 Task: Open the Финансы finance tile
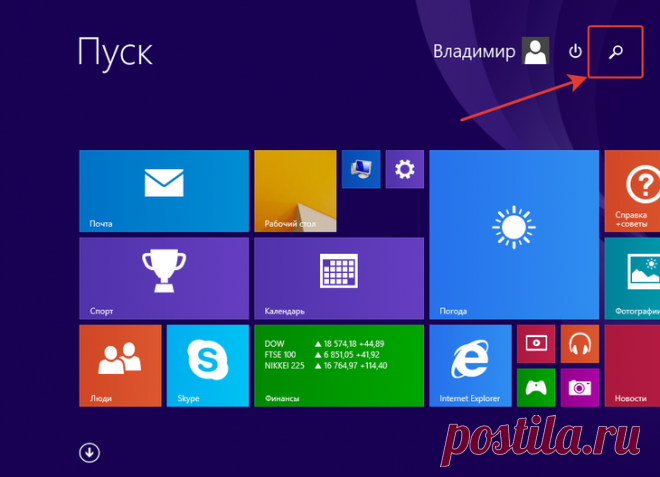[x=339, y=365]
